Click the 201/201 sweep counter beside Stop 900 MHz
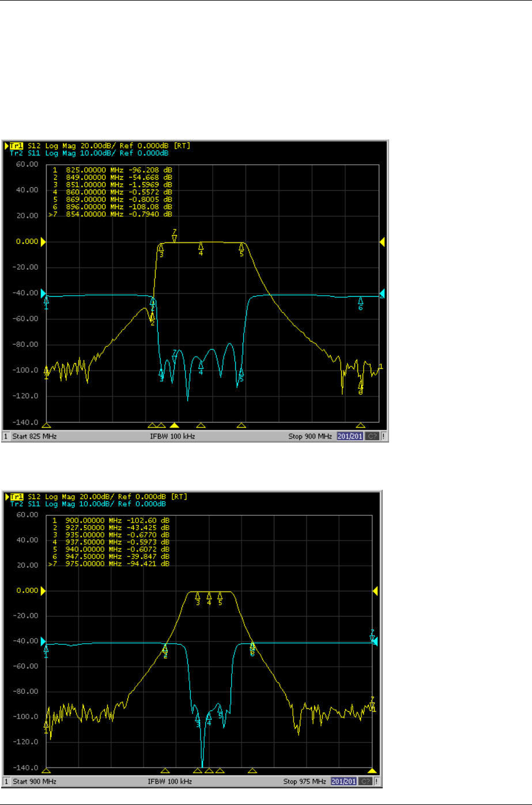This screenshot has height=805, width=532. tap(350, 436)
